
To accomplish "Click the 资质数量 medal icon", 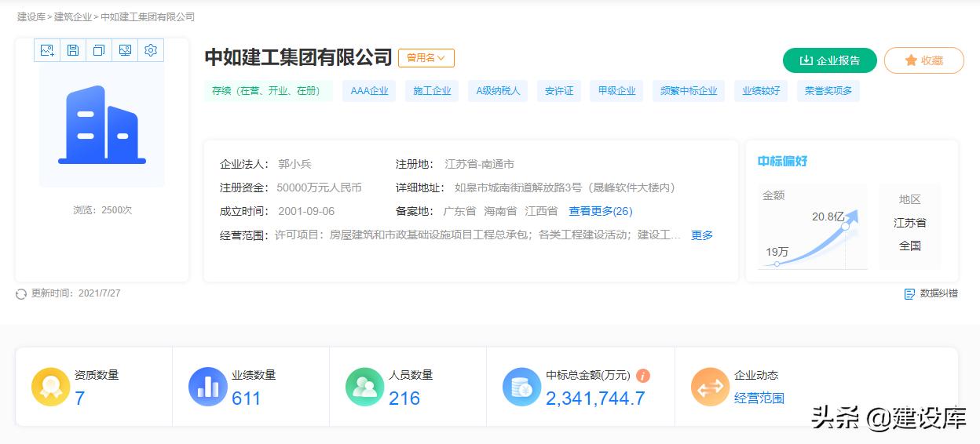I will click(x=51, y=388).
